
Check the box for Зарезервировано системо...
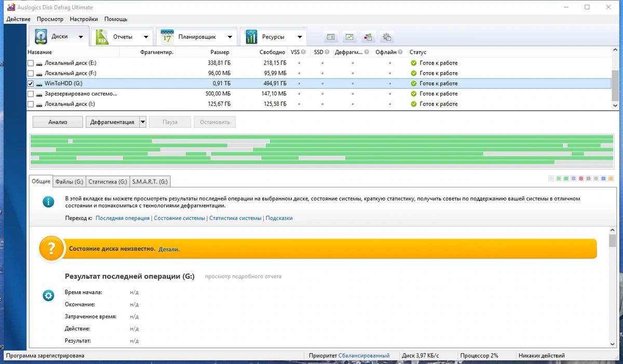(x=31, y=94)
